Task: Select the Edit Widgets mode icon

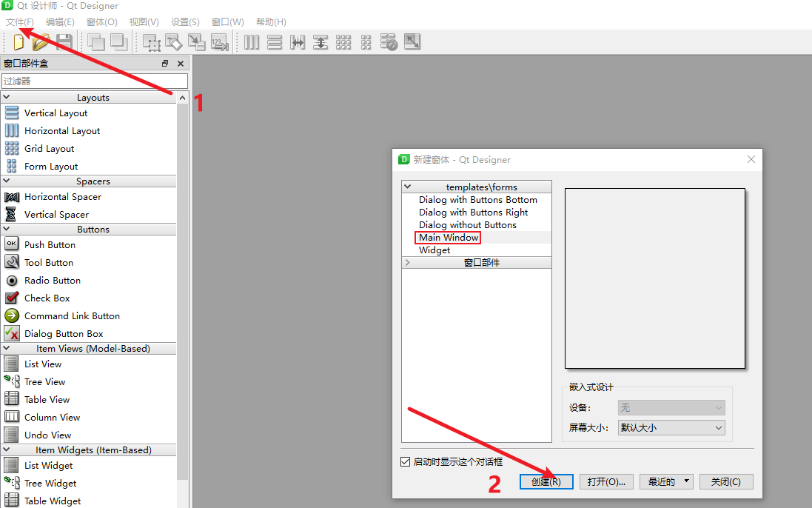Action: [x=151, y=42]
